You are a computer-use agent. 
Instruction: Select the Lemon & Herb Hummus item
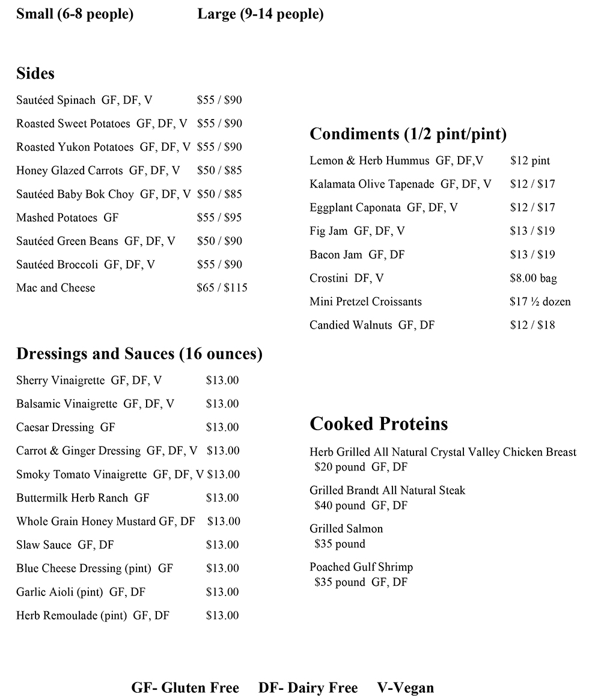click(369, 161)
